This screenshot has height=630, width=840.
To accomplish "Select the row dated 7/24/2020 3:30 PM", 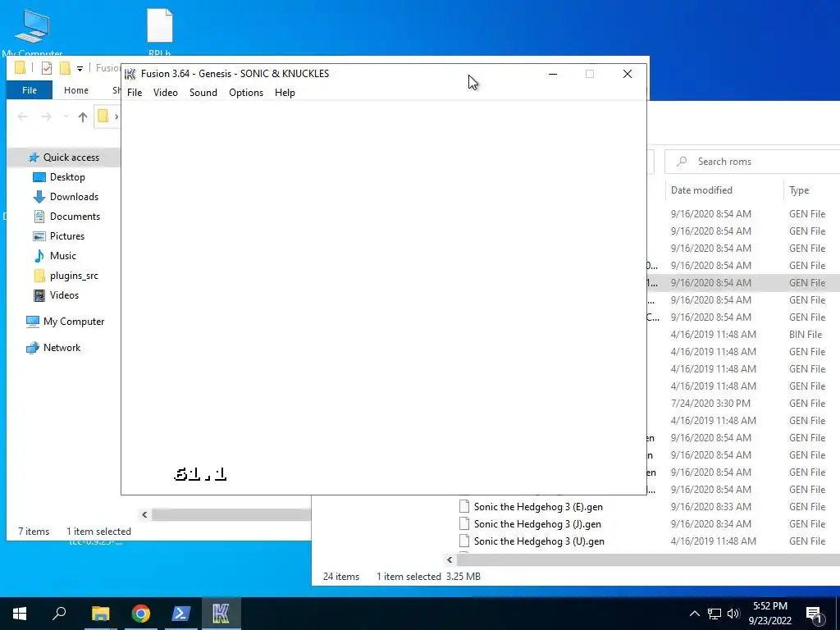I will 743,404.
